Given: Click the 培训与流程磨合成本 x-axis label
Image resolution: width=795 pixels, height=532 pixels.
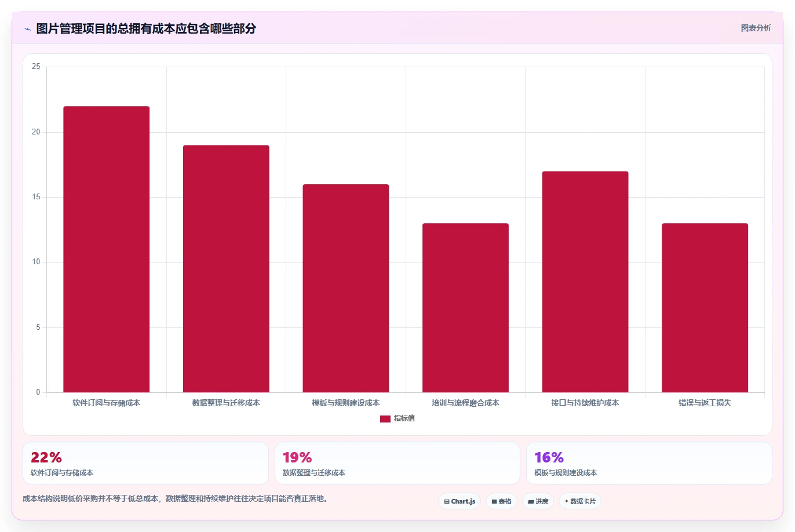Looking at the screenshot, I should pos(465,403).
